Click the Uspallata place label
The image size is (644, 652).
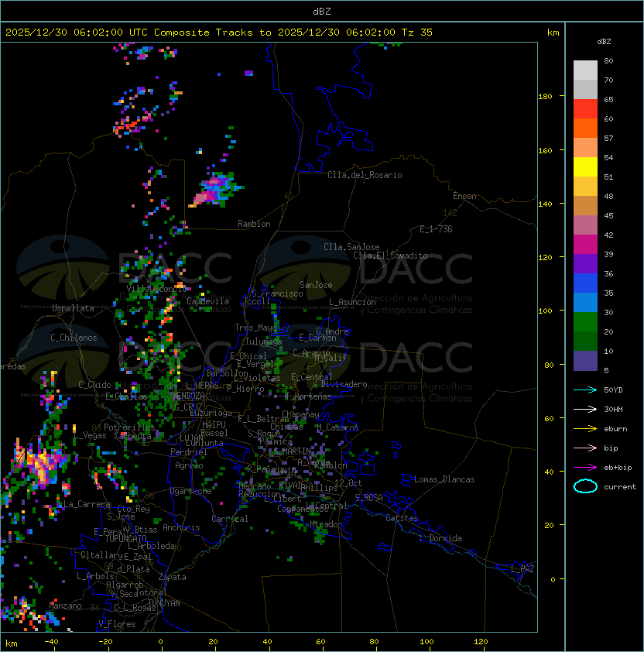(73, 308)
